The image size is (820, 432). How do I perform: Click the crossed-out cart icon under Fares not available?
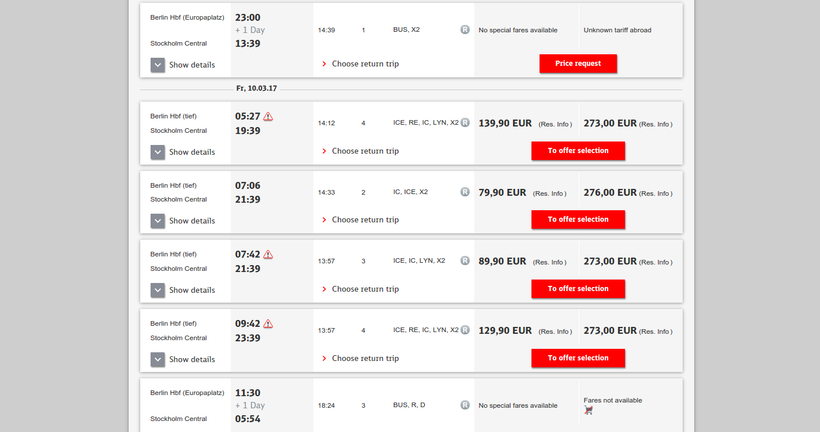pos(589,410)
